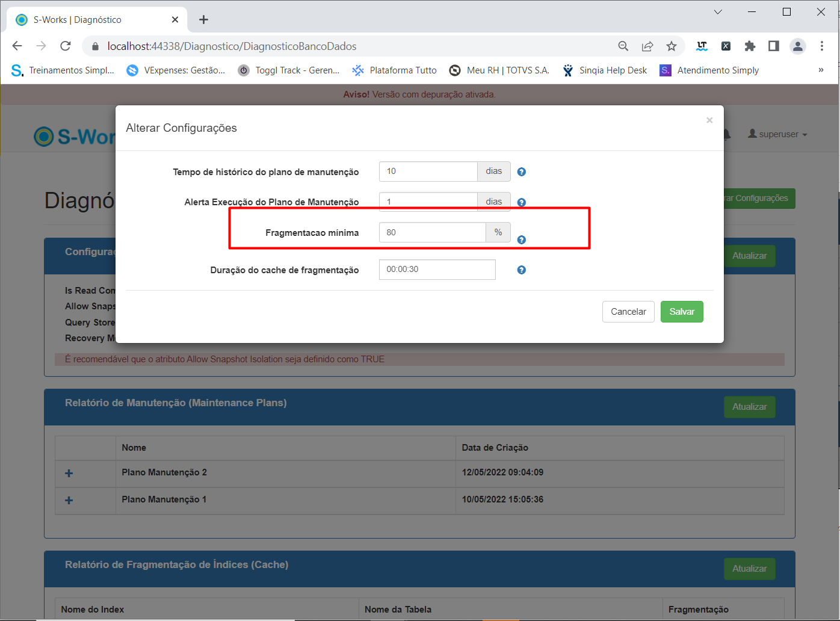Click help icon for Tempo de histórico

tap(522, 172)
